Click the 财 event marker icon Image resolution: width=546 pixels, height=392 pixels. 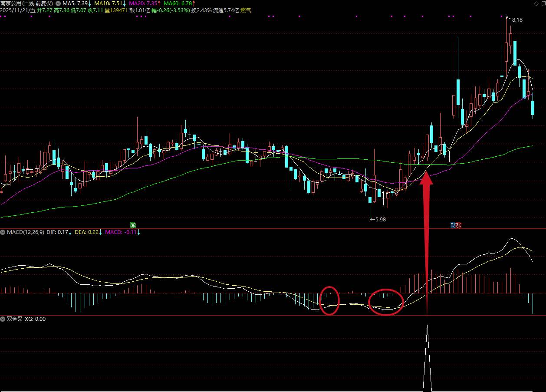(x=453, y=225)
